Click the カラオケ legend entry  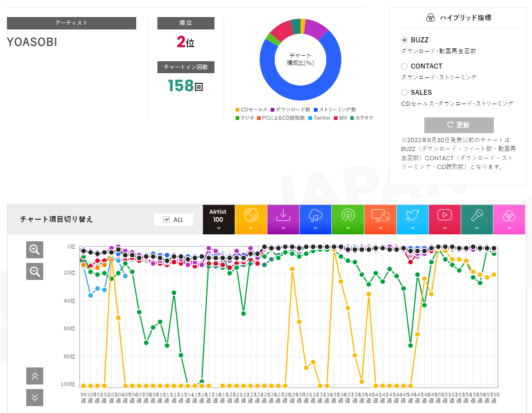[362, 118]
